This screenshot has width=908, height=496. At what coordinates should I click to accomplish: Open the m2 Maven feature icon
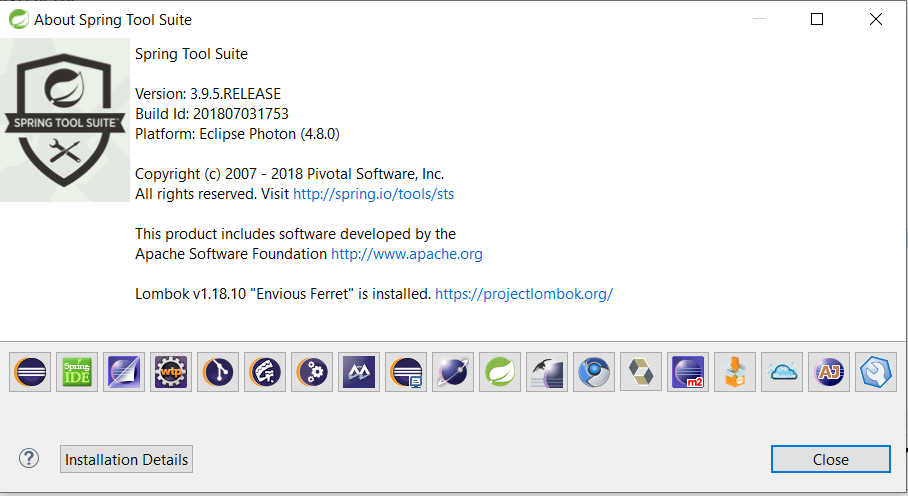(688, 372)
